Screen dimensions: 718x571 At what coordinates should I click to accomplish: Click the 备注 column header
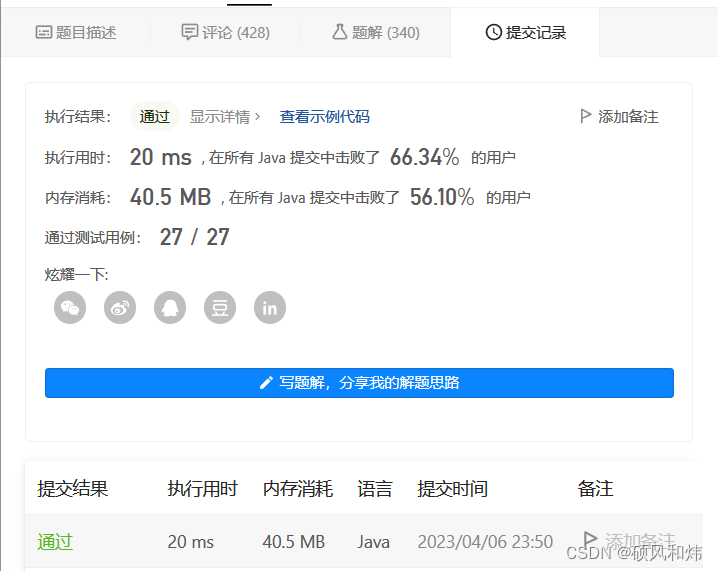pos(595,489)
